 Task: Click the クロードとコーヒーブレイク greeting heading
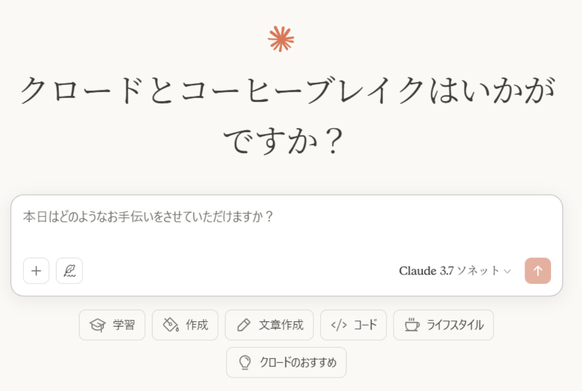[x=287, y=115]
